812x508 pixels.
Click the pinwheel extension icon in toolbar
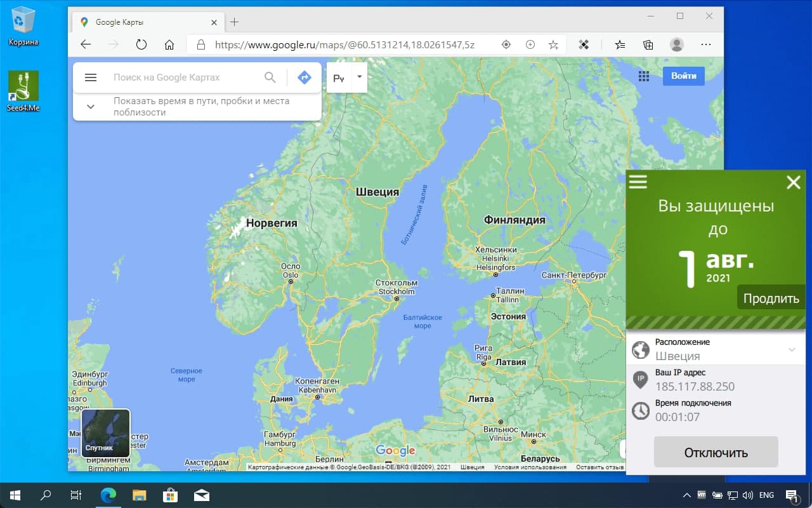[x=584, y=44]
